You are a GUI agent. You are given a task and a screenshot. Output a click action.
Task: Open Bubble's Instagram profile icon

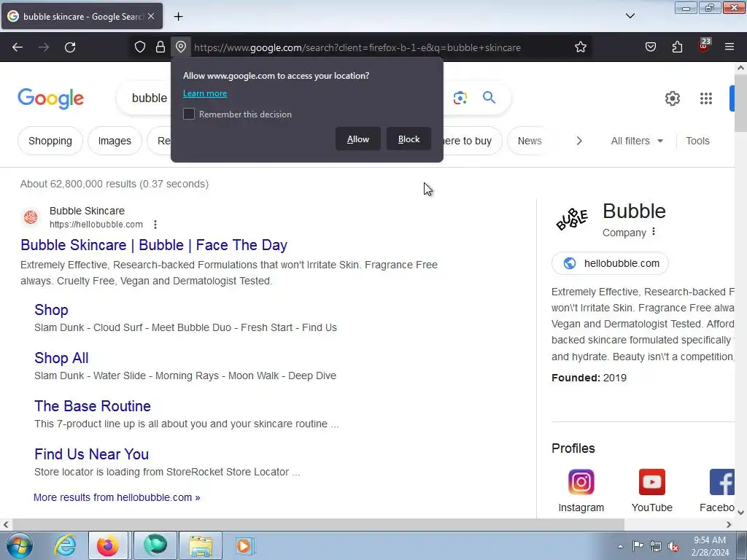click(x=581, y=482)
